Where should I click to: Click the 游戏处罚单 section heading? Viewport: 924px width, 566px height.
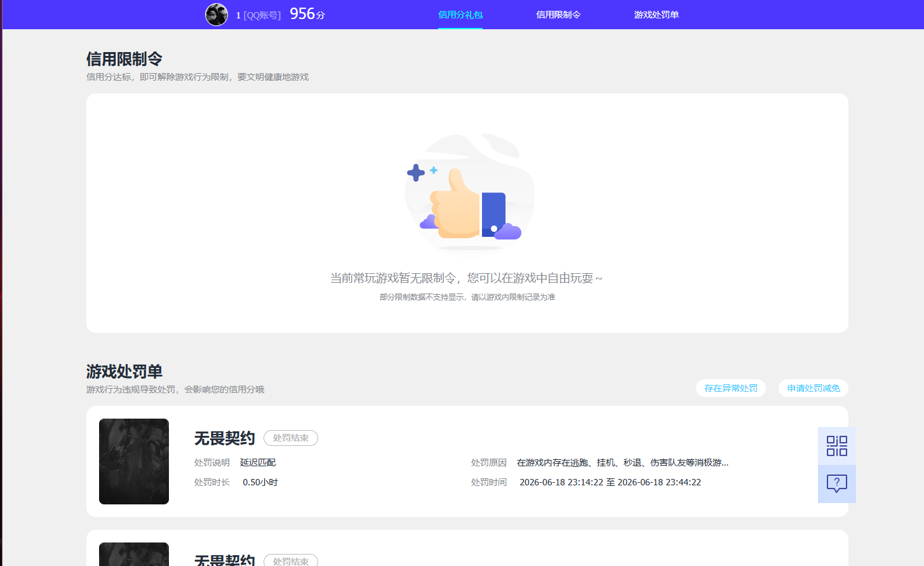pyautogui.click(x=124, y=372)
